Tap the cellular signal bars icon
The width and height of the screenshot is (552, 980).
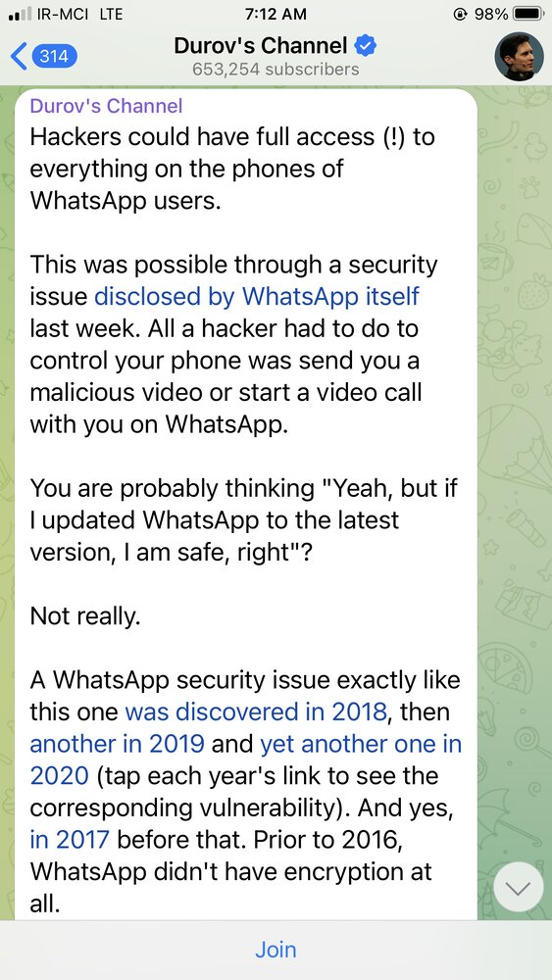(20, 14)
